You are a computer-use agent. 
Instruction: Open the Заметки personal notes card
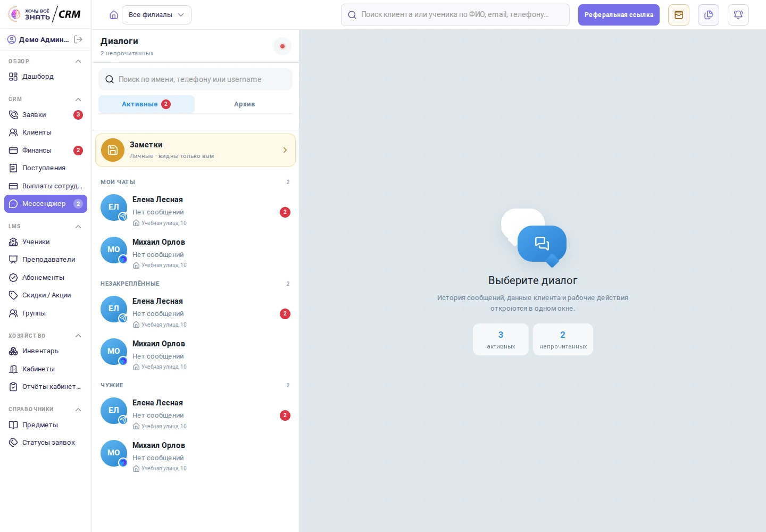click(195, 150)
